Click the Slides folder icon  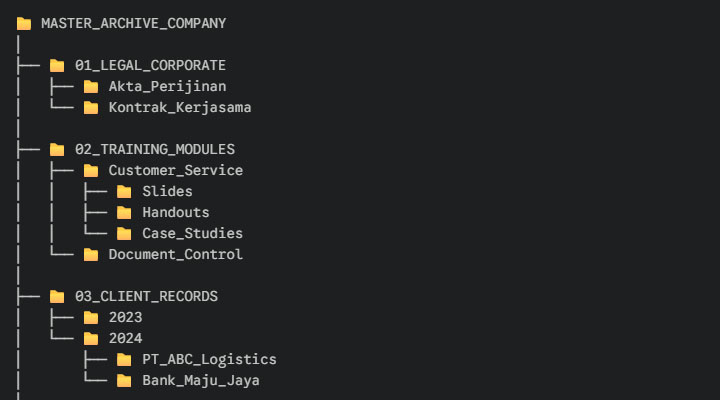124,191
